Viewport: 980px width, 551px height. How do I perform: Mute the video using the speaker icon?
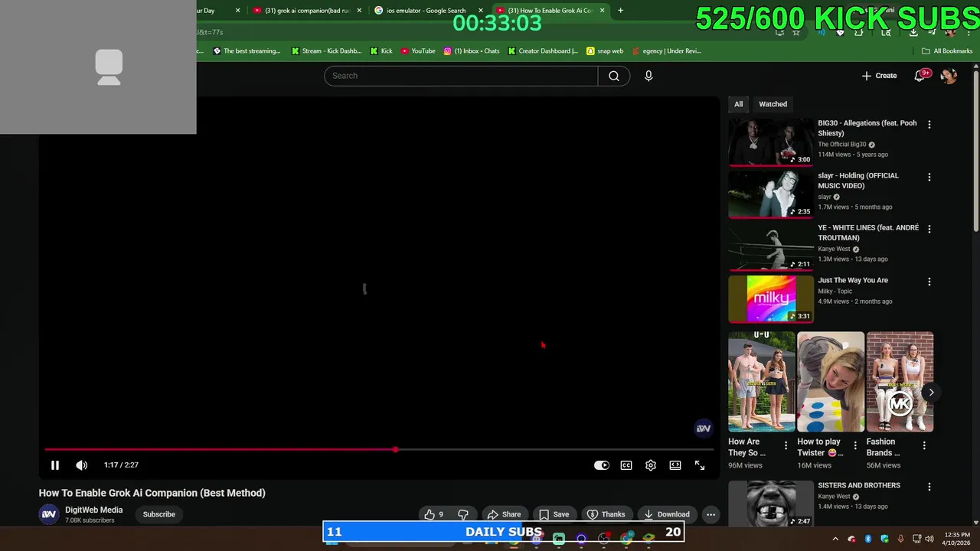click(81, 465)
